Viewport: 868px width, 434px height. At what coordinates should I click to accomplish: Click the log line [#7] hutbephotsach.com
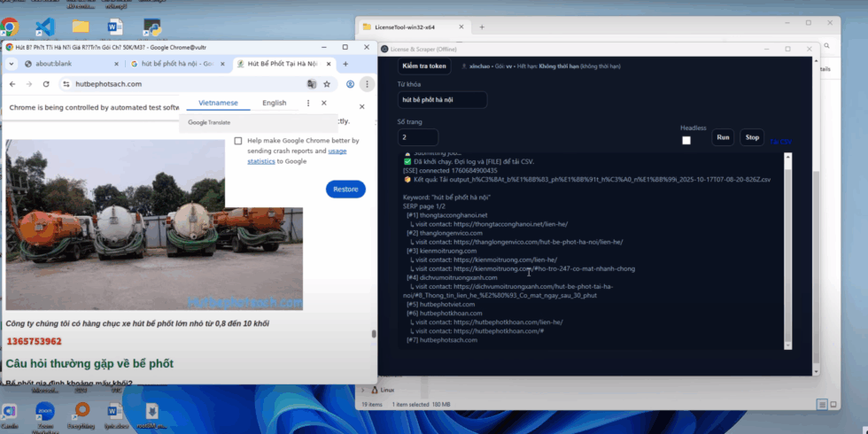point(442,340)
